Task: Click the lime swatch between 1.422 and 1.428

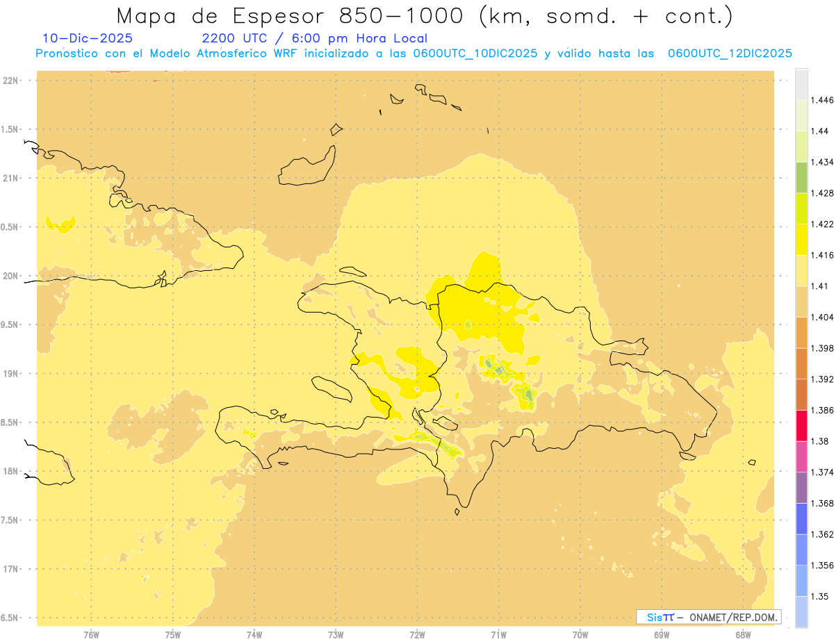Action: tap(801, 208)
